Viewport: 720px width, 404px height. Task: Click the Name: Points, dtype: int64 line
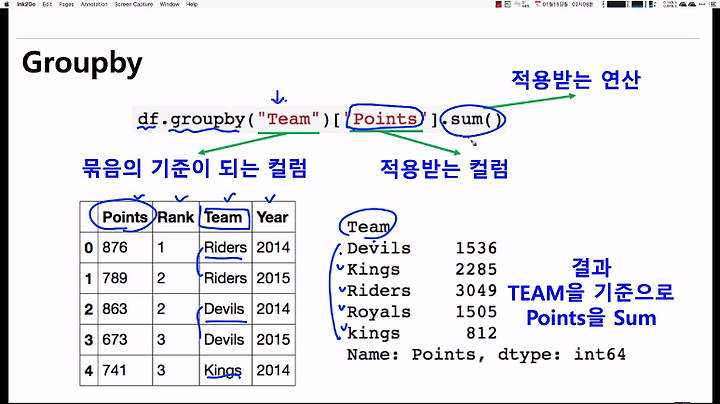point(486,354)
